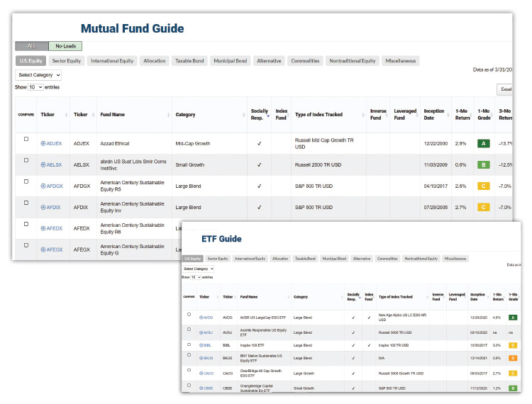Open Municipal Bond tab in Mutual Fund Guide

pyautogui.click(x=231, y=61)
